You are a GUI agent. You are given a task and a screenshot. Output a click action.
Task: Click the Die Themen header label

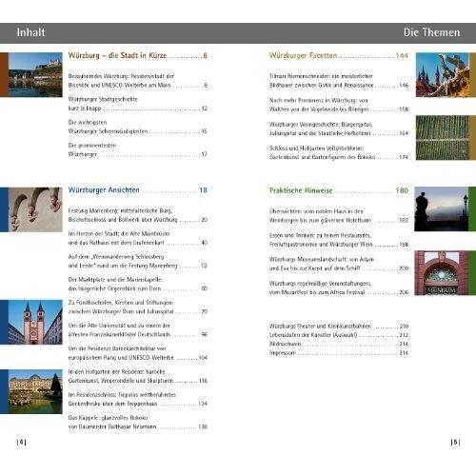431,32
